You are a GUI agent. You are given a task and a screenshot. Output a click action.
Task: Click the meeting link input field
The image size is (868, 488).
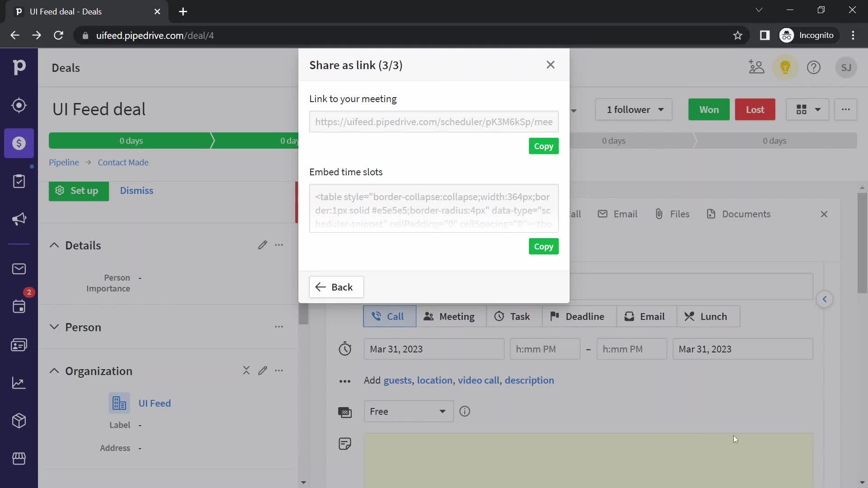click(434, 122)
